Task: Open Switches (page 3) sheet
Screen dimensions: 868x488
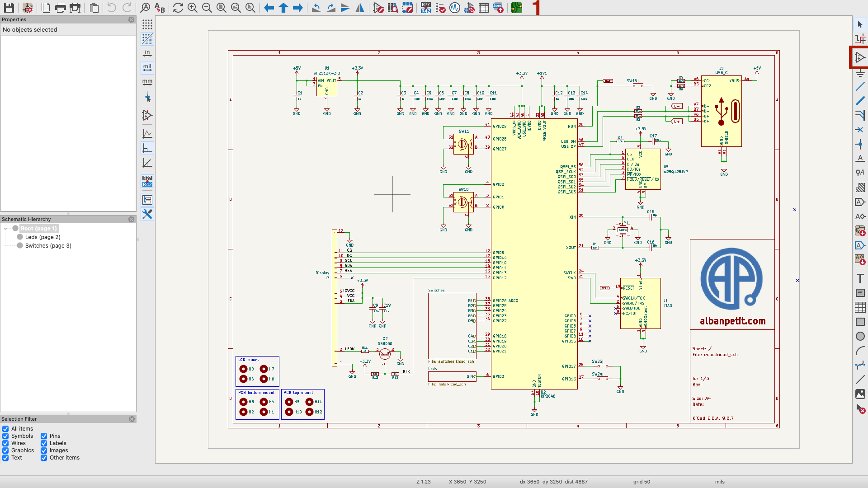Action: click(48, 246)
